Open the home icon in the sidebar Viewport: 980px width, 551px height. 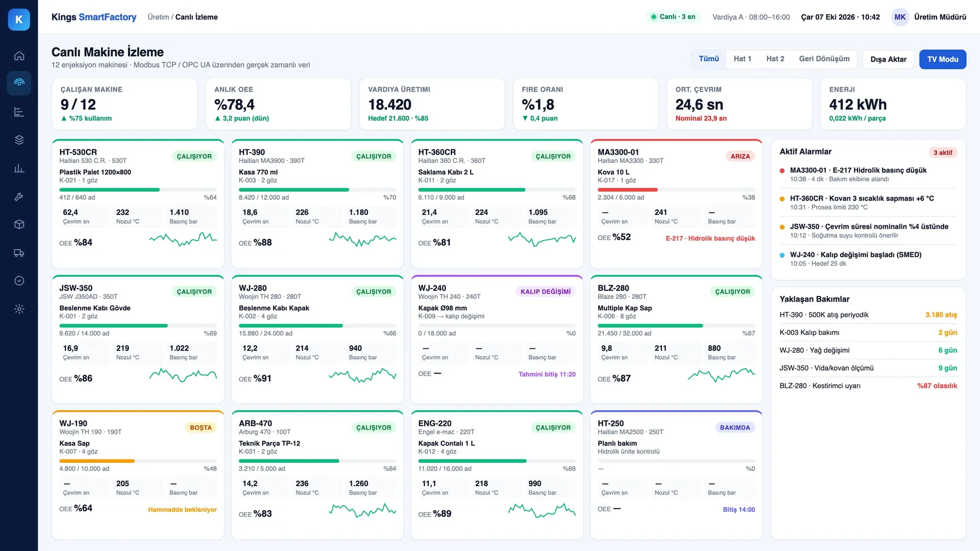pos(19,56)
